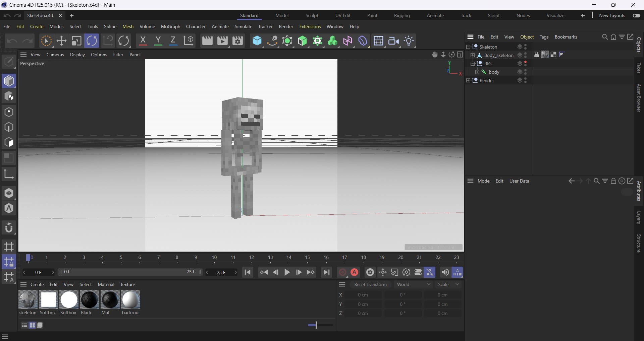This screenshot has width=644, height=341.
Task: Collapse the Skeleton object tree
Action: coord(468,47)
